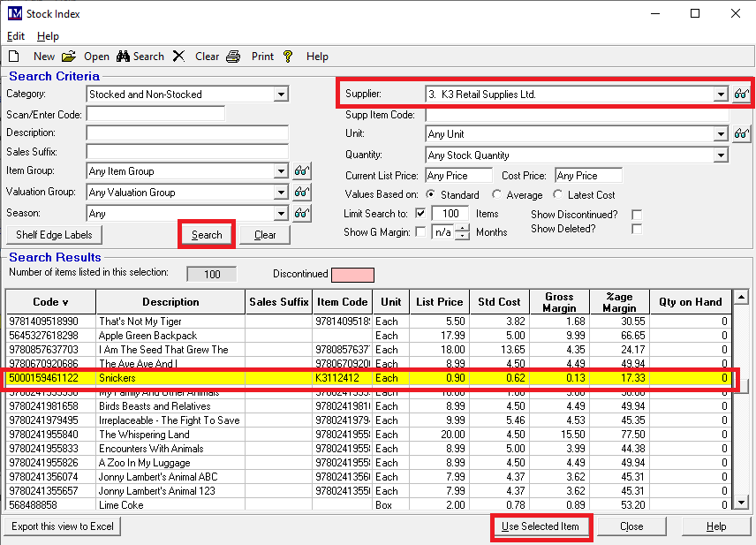Click the New document toolbar icon

coord(14,57)
